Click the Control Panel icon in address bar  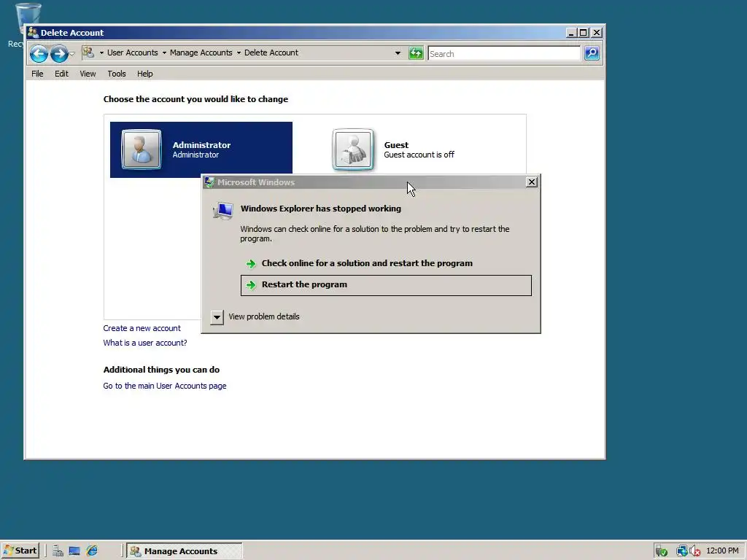pyautogui.click(x=88, y=52)
